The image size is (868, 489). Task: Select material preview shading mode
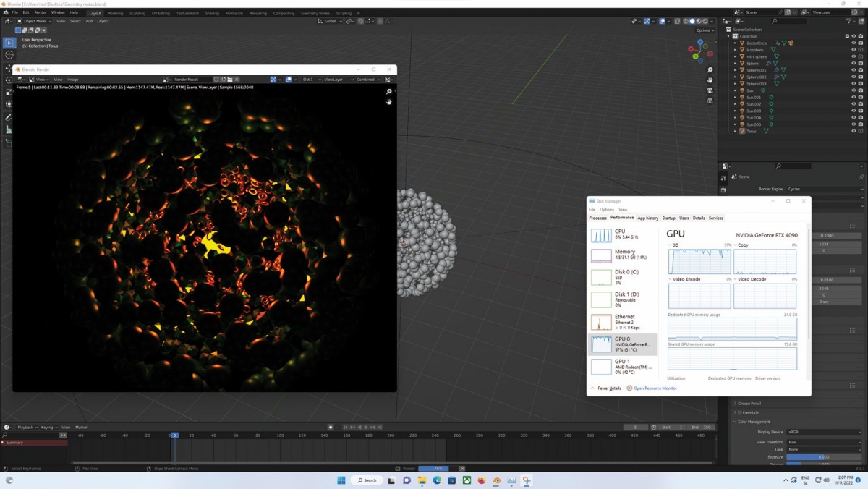tap(699, 21)
